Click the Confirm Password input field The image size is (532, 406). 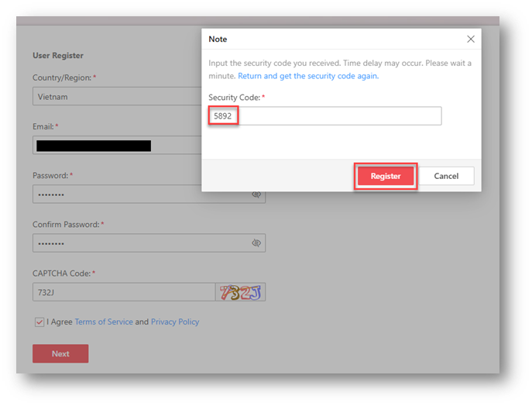click(x=139, y=243)
